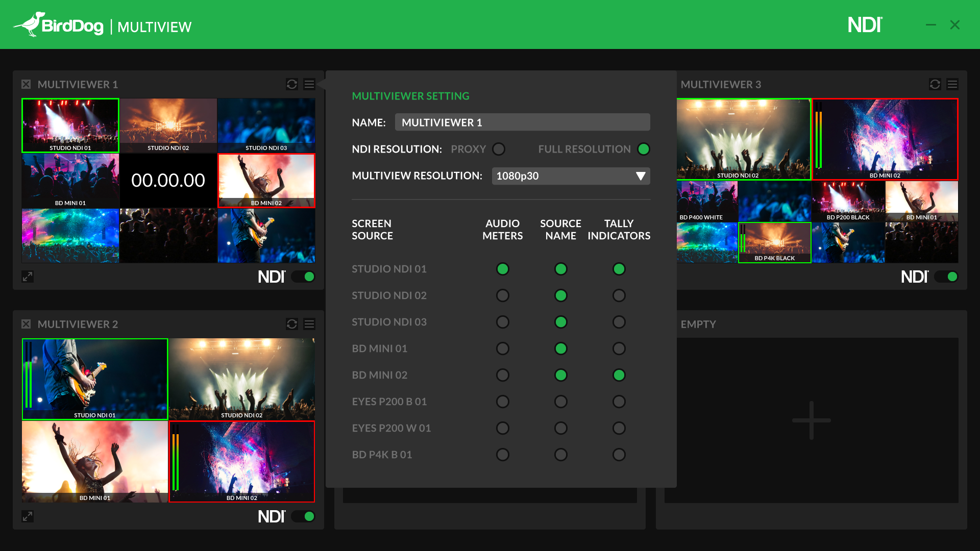The height and width of the screenshot is (551, 980).
Task: Enable audio meters for EYES P200 W 01
Action: (503, 428)
